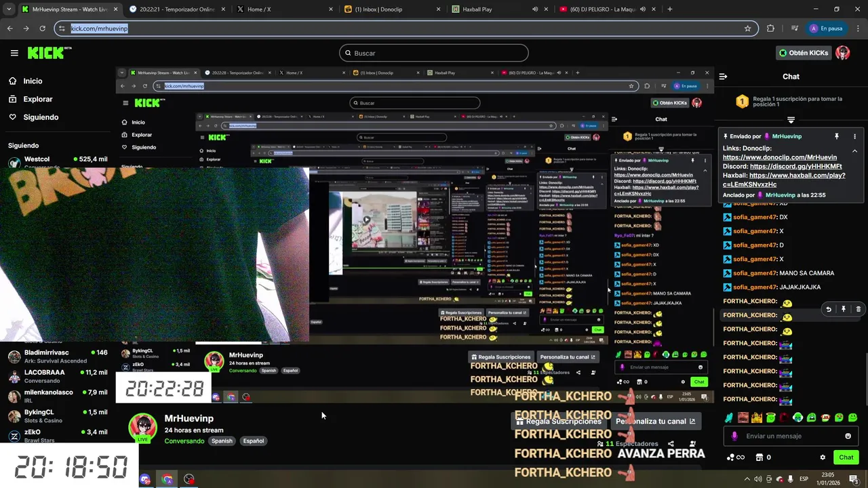Open LACOBRAAA channel in sidebar
Image resolution: width=868 pixels, height=488 pixels.
pyautogui.click(x=58, y=376)
